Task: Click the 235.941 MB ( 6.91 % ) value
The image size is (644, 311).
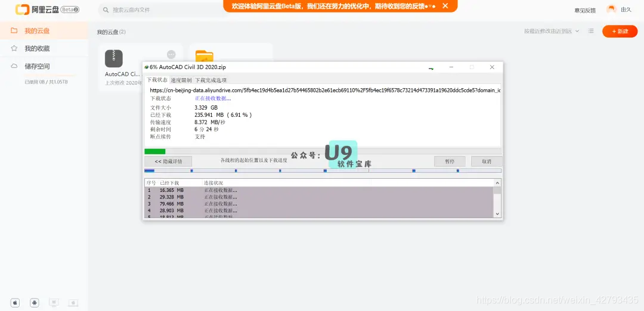Action: click(223, 115)
